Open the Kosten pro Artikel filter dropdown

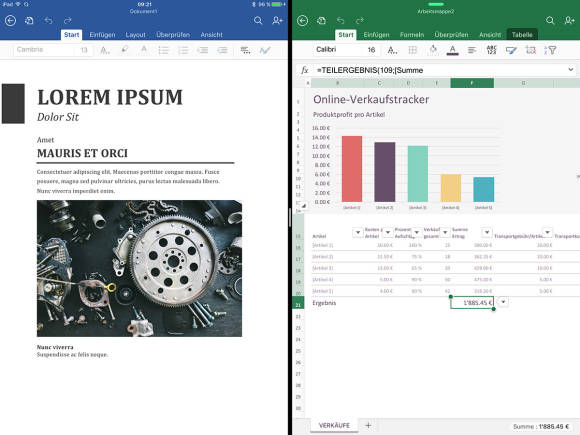pos(388,232)
